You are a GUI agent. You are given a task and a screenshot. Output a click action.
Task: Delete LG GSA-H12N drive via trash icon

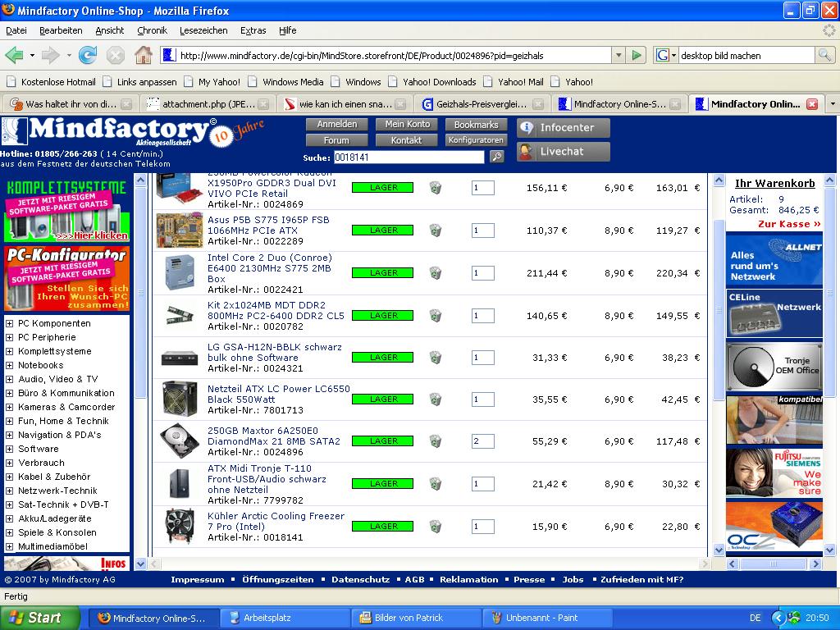pos(436,358)
